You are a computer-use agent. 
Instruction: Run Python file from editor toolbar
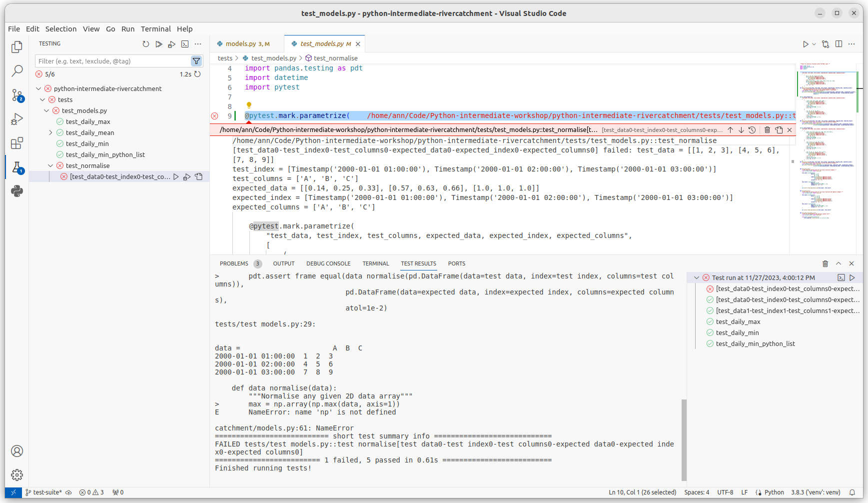(806, 44)
